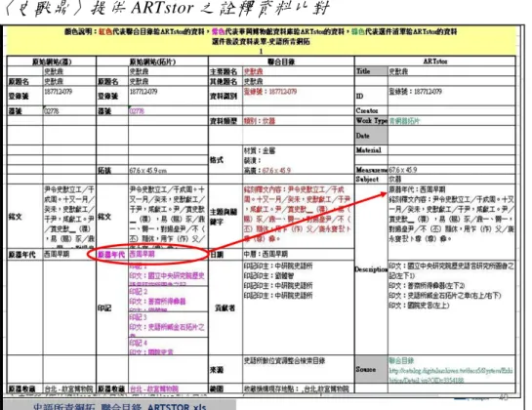
Task: Click the 原始網站(器) column header
Action: pos(52,61)
